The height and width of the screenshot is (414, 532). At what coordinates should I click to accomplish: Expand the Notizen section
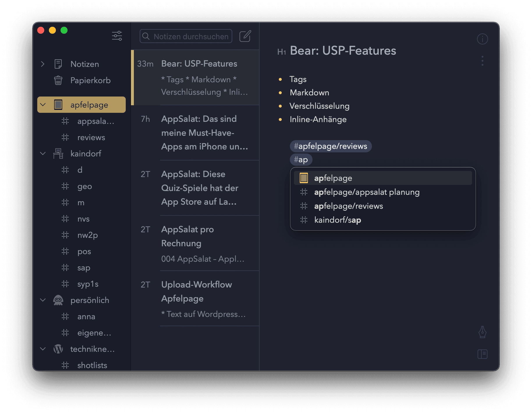tap(43, 64)
